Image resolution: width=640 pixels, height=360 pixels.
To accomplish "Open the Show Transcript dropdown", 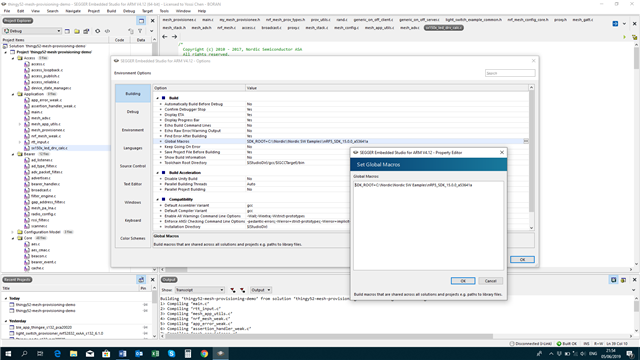I will coord(200,290).
